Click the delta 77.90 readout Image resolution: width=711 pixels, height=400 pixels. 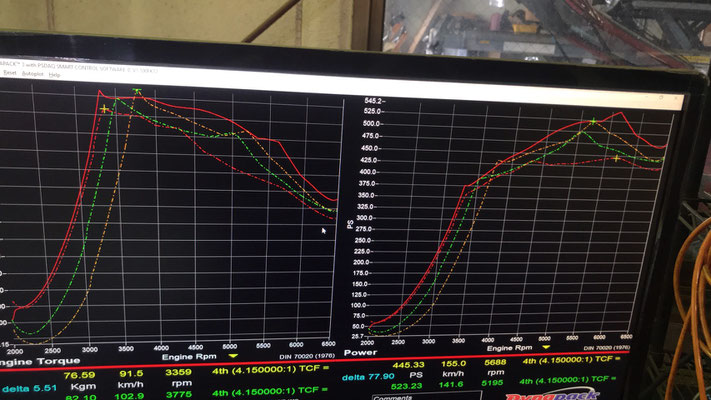tap(368, 376)
